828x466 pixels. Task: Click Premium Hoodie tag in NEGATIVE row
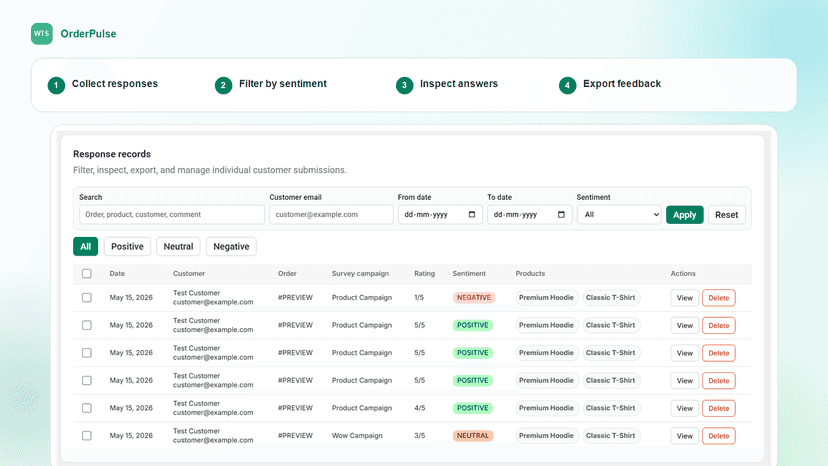click(x=546, y=297)
